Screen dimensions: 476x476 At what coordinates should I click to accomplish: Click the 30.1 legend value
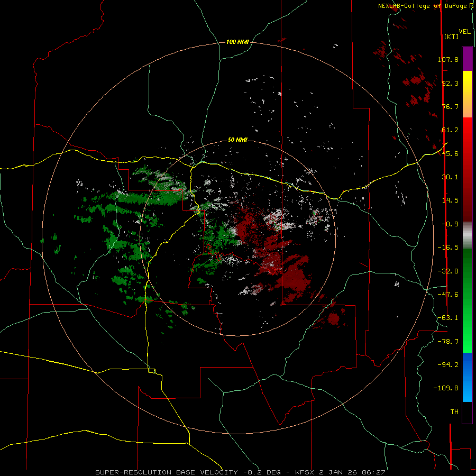point(450,177)
